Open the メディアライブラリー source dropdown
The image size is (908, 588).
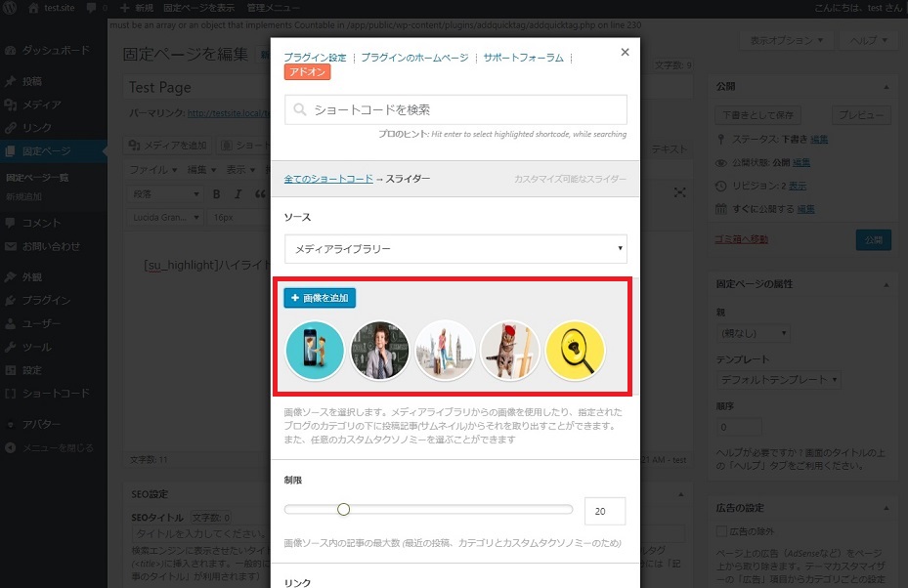coord(455,249)
